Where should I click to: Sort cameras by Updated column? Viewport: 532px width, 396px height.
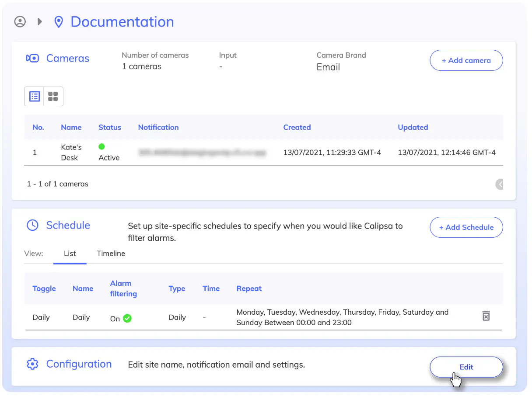pyautogui.click(x=413, y=127)
